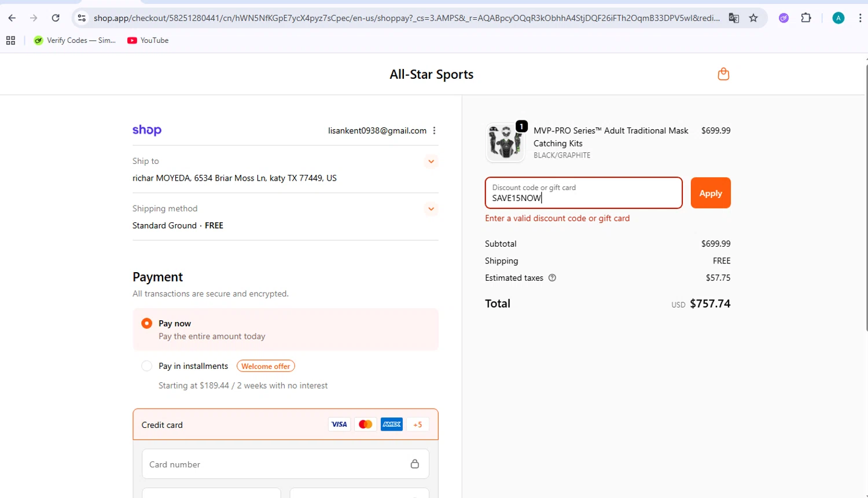Click the browser forward arrow
868x498 pixels.
point(34,18)
